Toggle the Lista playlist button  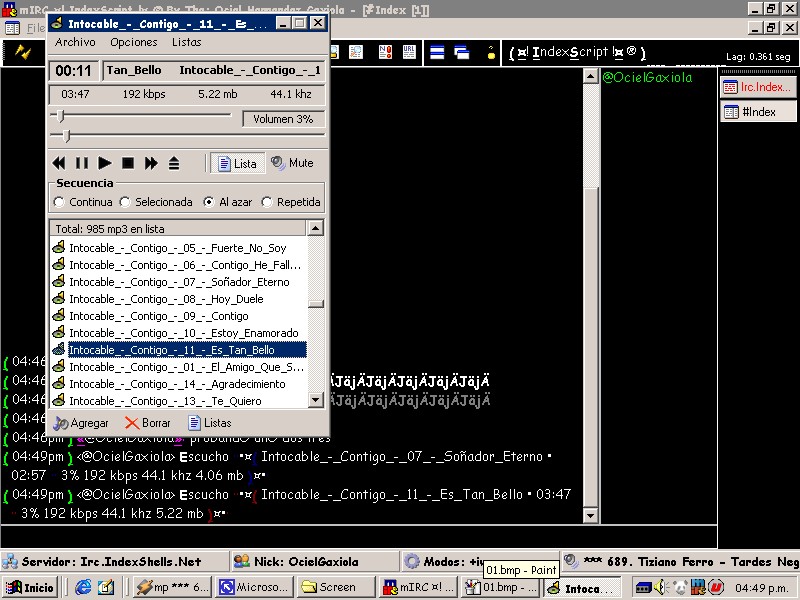235,163
